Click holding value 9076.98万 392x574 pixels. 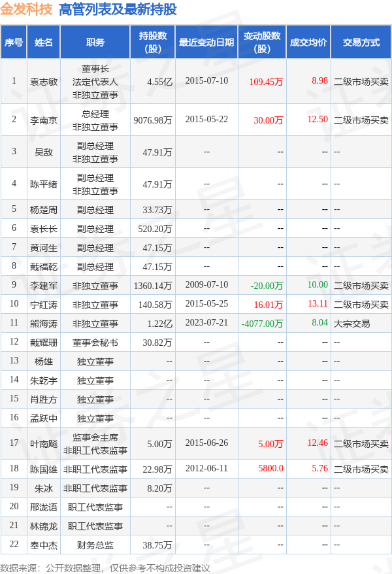pos(153,120)
